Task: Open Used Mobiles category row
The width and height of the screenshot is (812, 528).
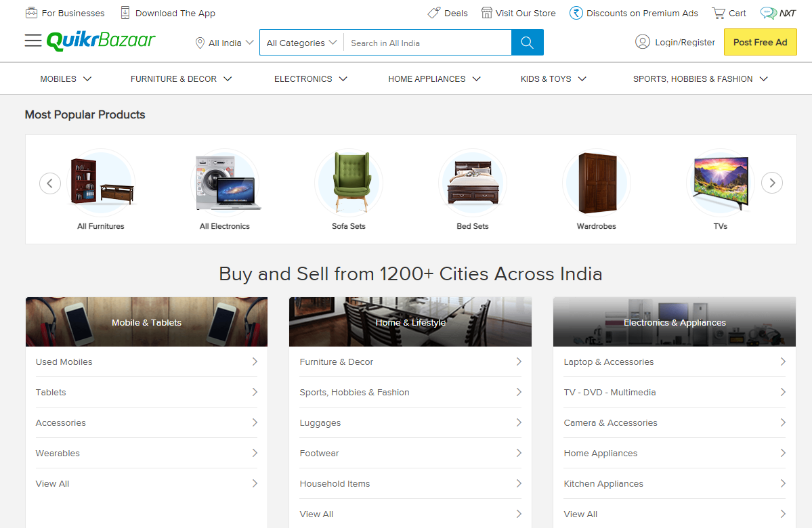Action: click(x=146, y=362)
